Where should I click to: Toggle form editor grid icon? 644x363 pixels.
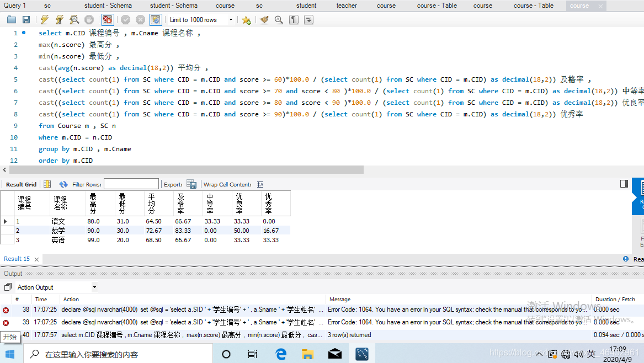point(47,184)
